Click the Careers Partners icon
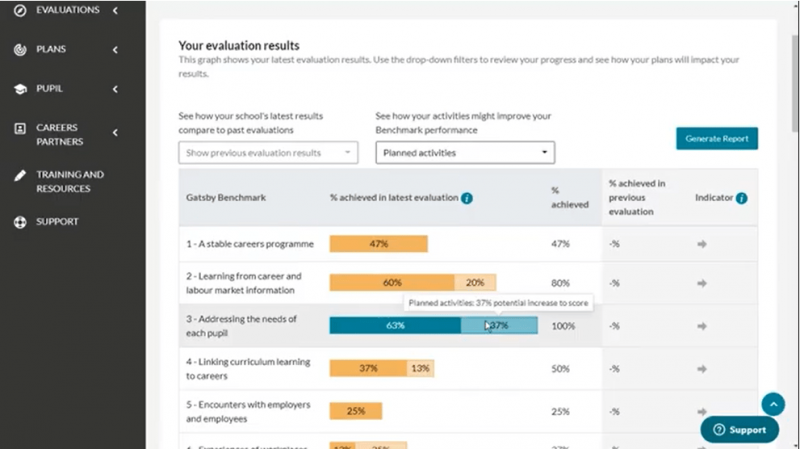The width and height of the screenshot is (800, 449). pyautogui.click(x=20, y=129)
